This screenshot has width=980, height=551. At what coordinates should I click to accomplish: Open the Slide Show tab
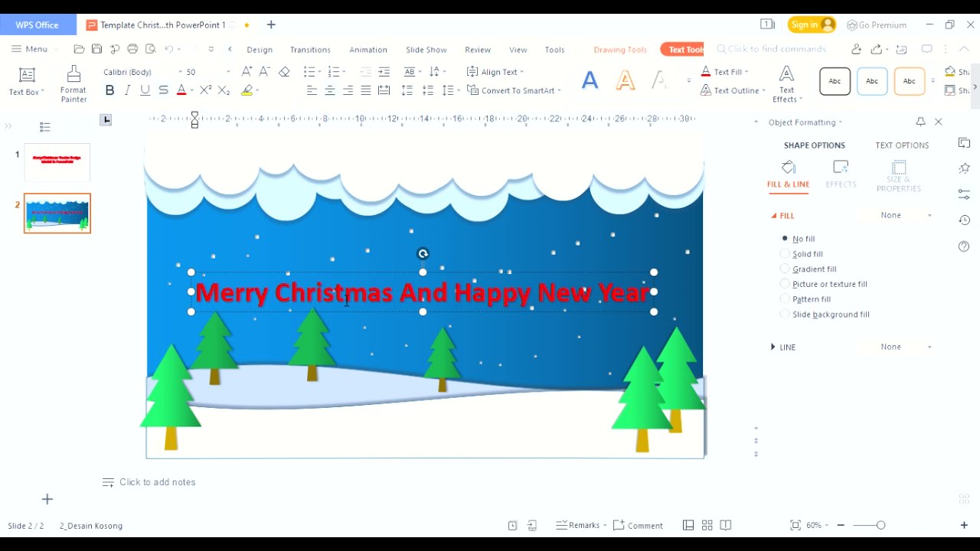[x=426, y=50]
